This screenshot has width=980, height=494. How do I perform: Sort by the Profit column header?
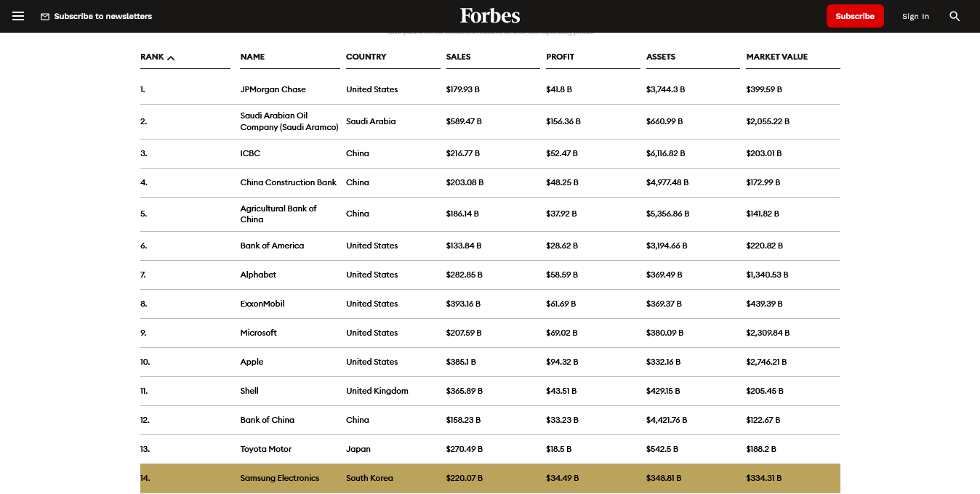pyautogui.click(x=560, y=57)
